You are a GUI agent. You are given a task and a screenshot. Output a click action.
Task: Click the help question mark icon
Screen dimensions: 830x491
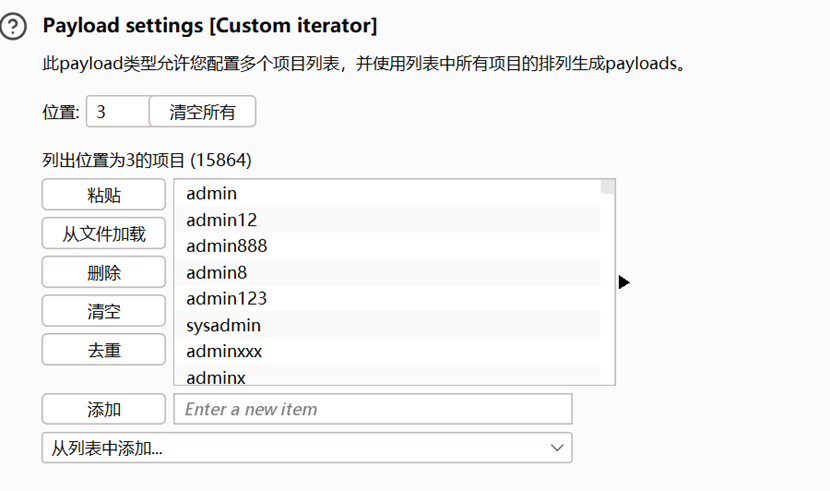coord(14,27)
